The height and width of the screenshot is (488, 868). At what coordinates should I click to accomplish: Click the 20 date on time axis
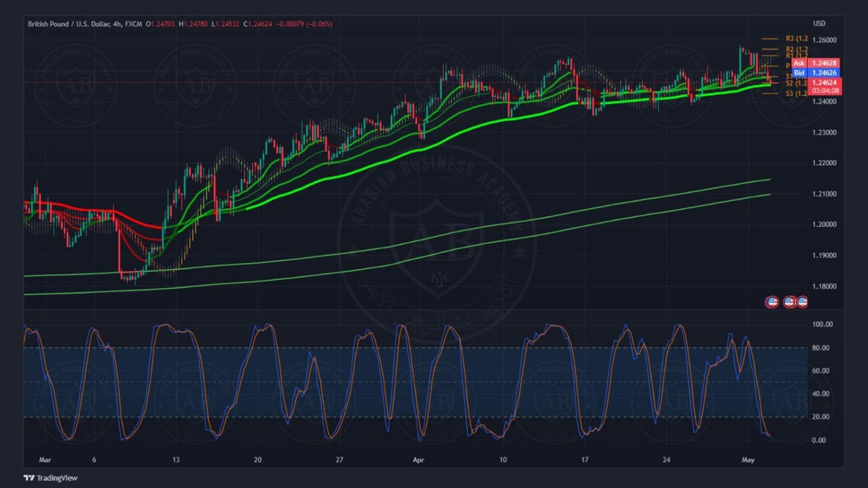[258, 460]
